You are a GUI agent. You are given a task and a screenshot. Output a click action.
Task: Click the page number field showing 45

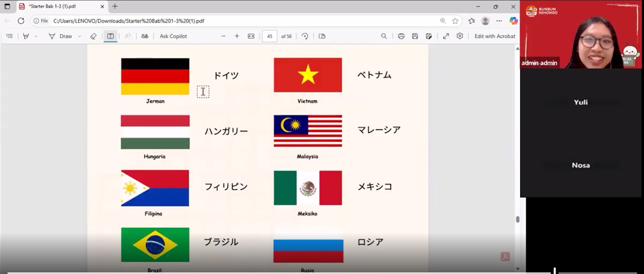pos(270,36)
